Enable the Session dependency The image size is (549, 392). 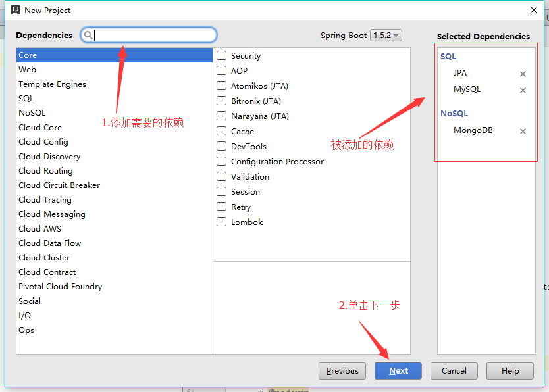pyautogui.click(x=221, y=191)
